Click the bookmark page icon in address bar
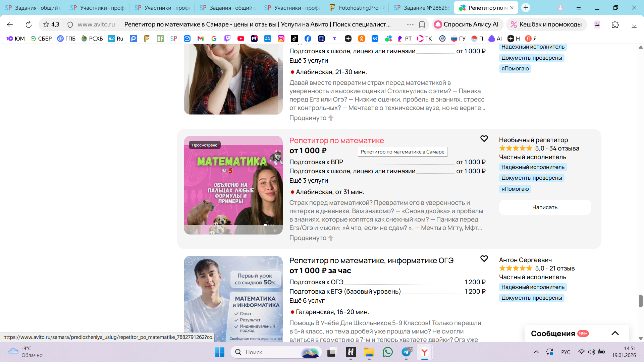The image size is (644, 362). (422, 24)
